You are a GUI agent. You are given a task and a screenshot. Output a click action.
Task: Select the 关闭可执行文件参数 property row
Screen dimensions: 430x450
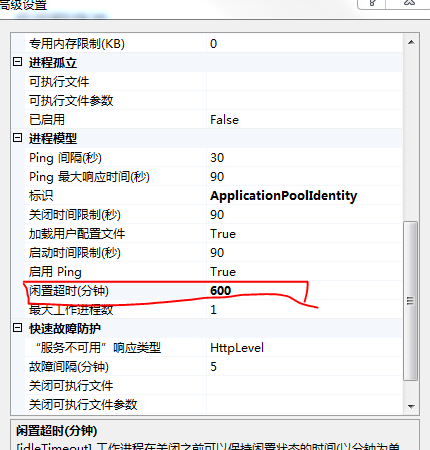click(x=214, y=404)
